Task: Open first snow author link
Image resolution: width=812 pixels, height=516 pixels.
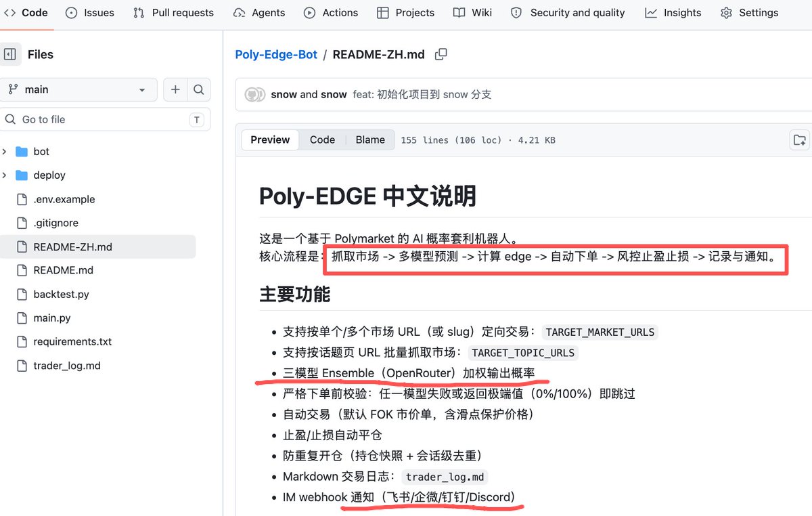Action: click(x=284, y=94)
